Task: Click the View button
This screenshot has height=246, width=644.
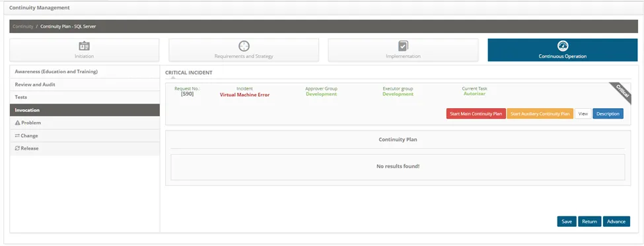Action: (x=583, y=113)
